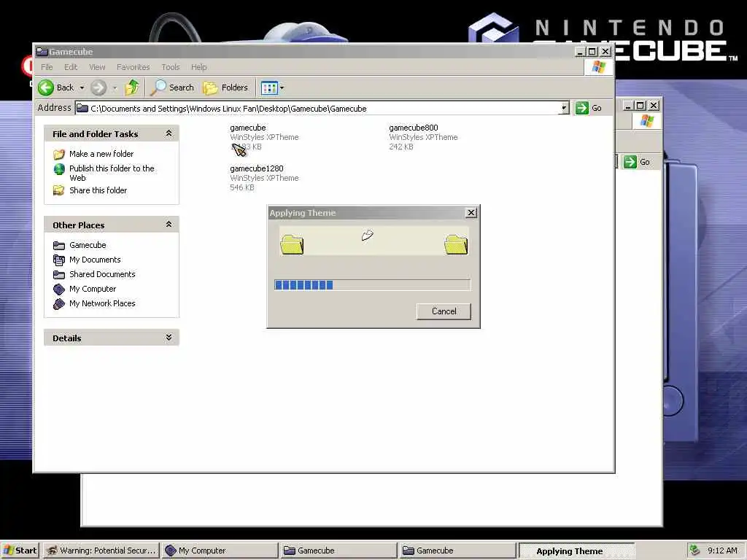Select the gamecube800 theme file
The height and width of the screenshot is (560, 747).
pyautogui.click(x=423, y=137)
